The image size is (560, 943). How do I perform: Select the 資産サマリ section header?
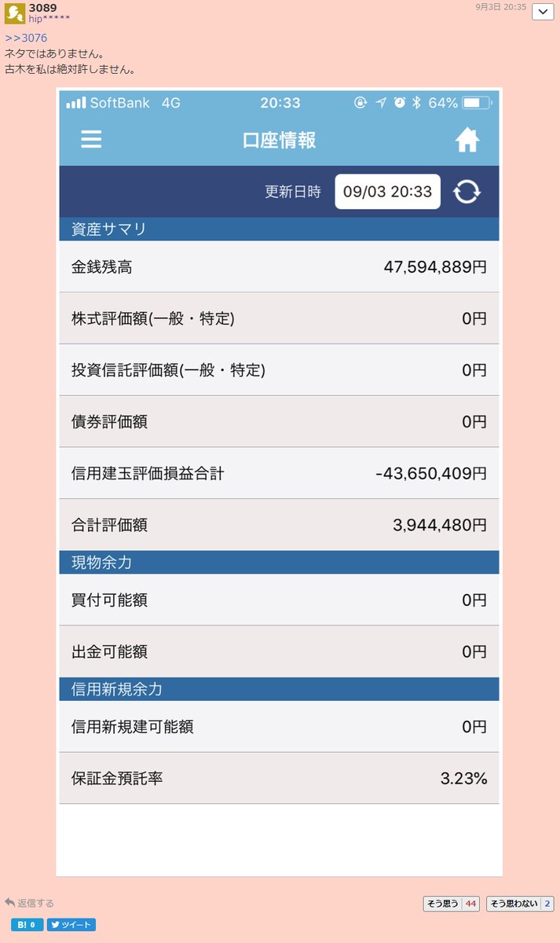279,229
